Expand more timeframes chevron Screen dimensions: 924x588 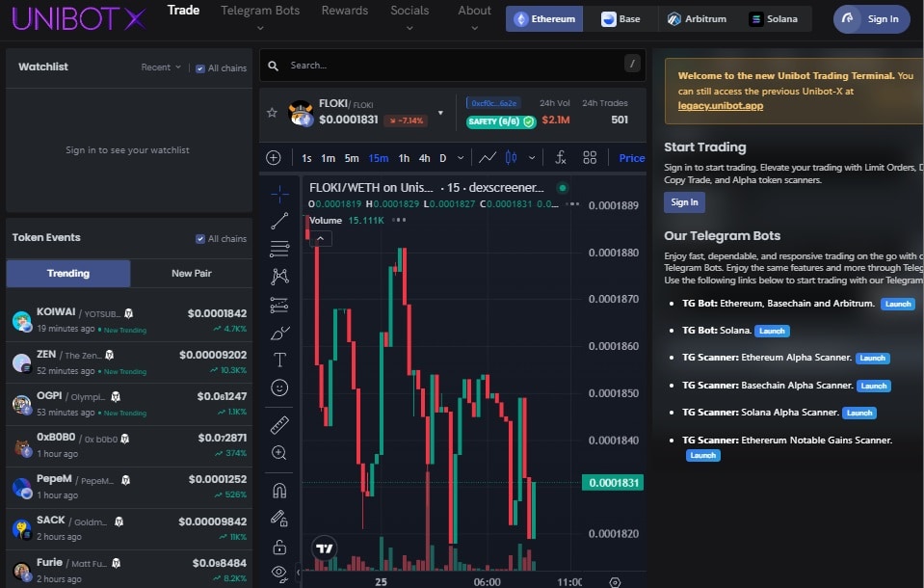(461, 158)
